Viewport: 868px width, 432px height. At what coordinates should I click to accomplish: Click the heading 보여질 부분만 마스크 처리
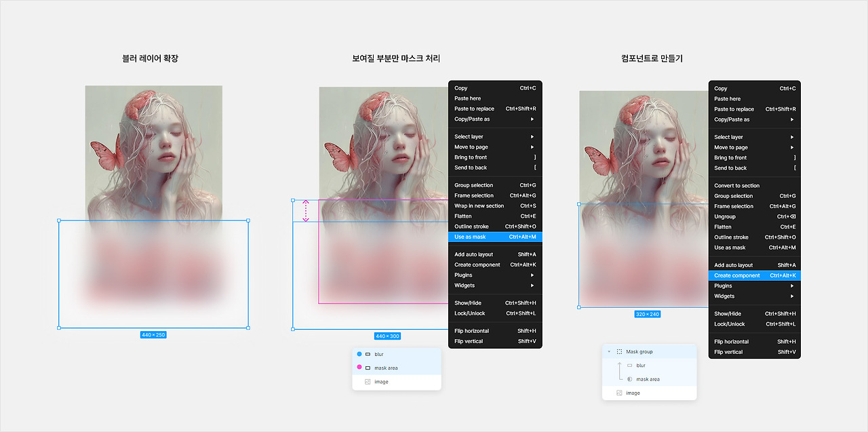tap(396, 59)
